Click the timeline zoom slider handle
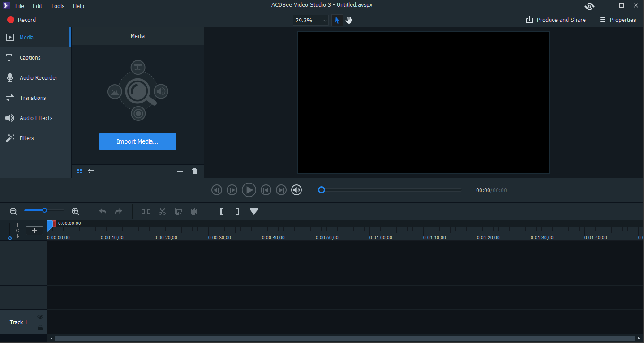Screen dimensions: 644x343 [45, 210]
